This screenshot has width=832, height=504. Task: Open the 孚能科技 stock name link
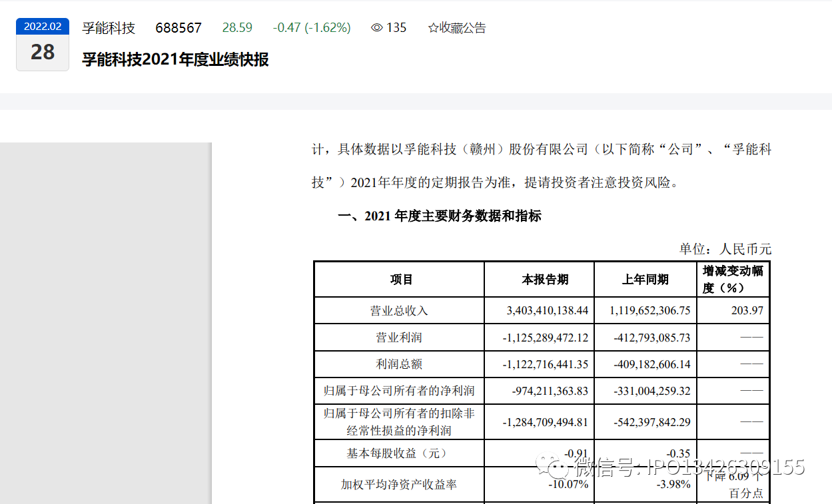(109, 28)
